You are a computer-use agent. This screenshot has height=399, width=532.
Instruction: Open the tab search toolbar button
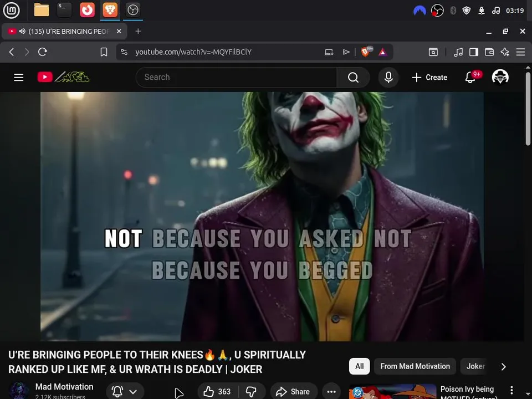point(433,52)
